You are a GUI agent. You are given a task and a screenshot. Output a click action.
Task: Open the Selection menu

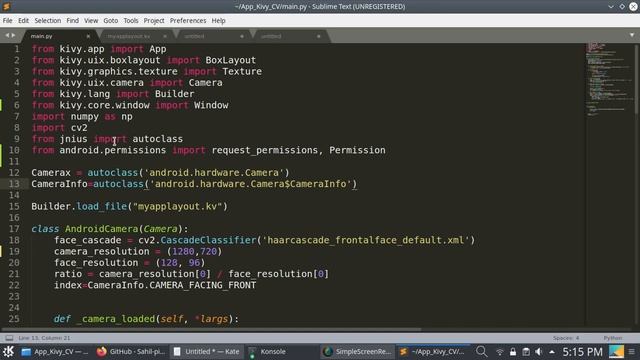pyautogui.click(x=47, y=20)
